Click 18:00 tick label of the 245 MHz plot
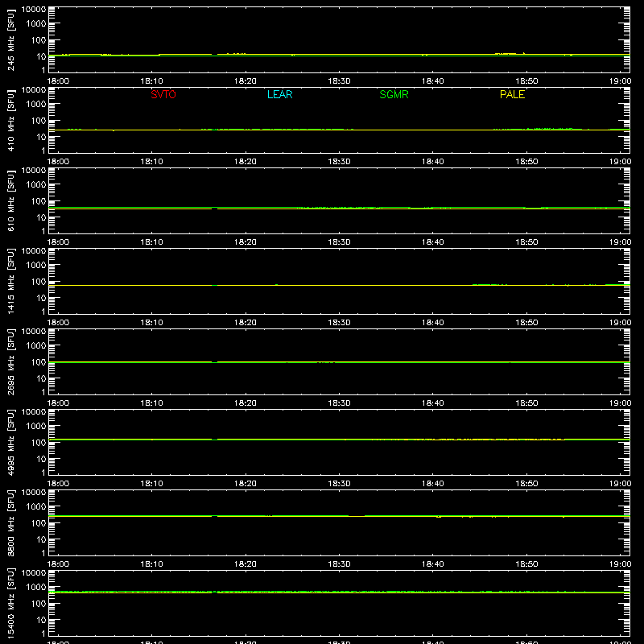This screenshot has width=644, height=644. click(58, 81)
